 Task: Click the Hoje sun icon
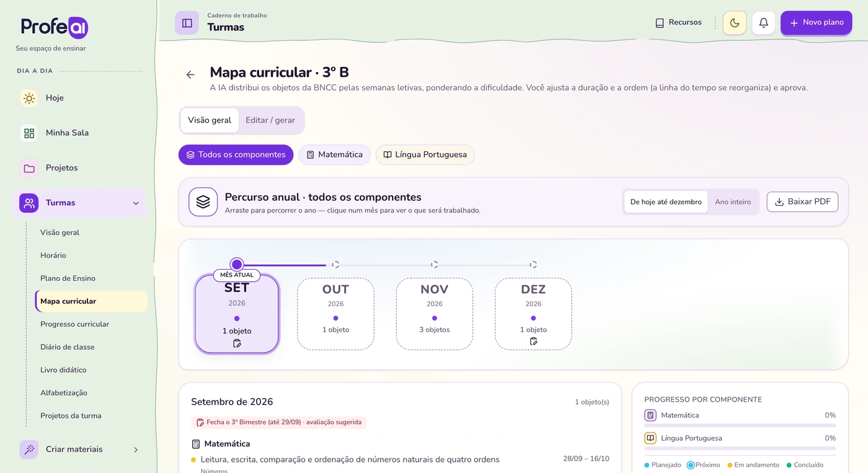point(29,98)
